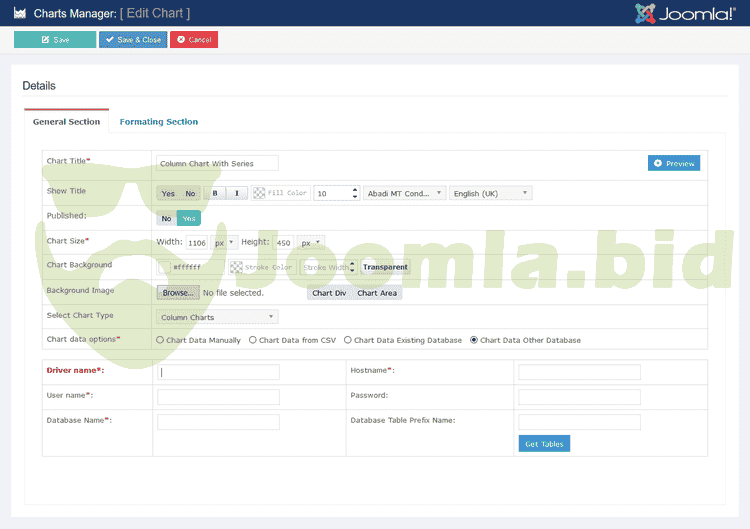Set Published to No
The height and width of the screenshot is (529, 750).
(x=167, y=217)
